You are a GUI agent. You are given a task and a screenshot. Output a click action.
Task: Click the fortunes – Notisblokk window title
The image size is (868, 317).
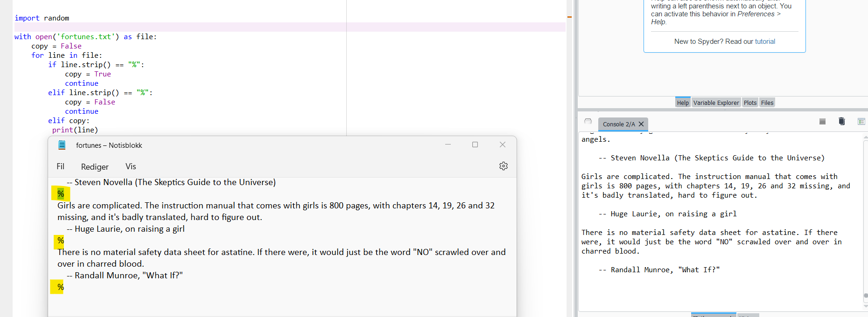[109, 145]
